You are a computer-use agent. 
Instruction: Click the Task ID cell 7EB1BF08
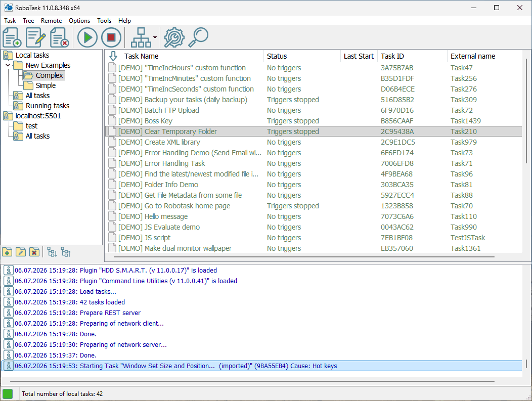[x=396, y=238]
